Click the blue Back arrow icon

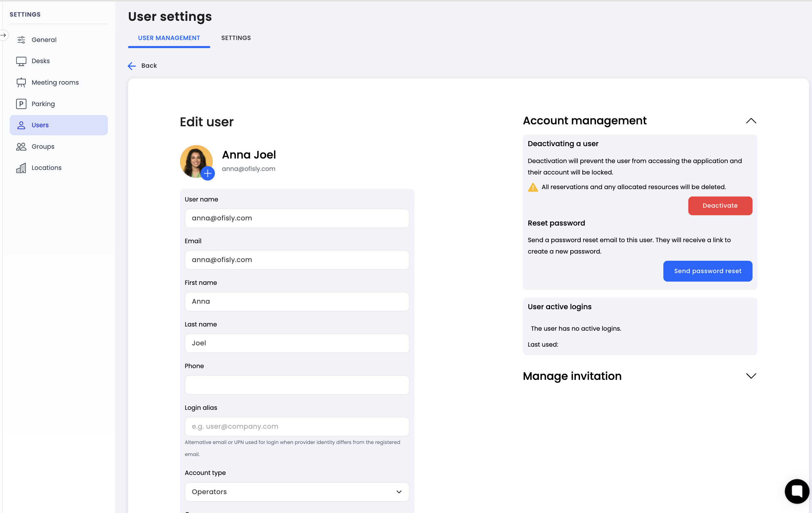point(132,66)
